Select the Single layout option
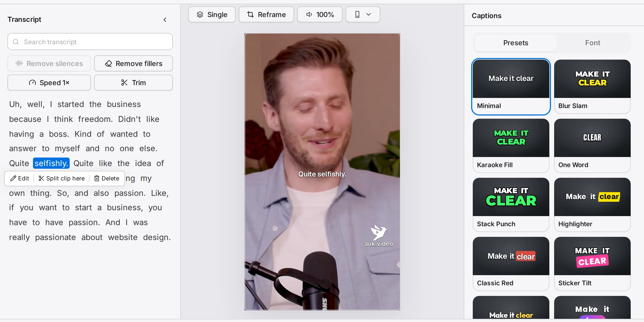This screenshot has width=644, height=322. [212, 15]
